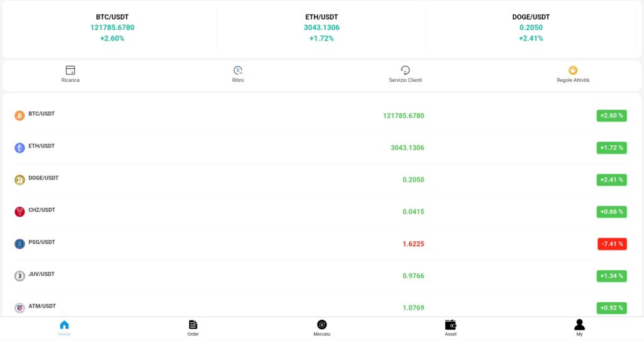This screenshot has width=644, height=340.
Task: Select the Ethereum coin icon
Action: tap(19, 148)
